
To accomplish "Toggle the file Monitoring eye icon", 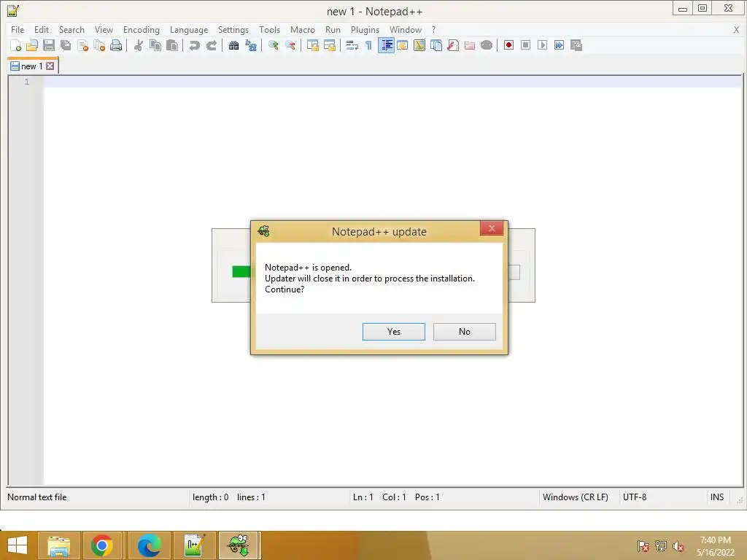I will pos(487,45).
